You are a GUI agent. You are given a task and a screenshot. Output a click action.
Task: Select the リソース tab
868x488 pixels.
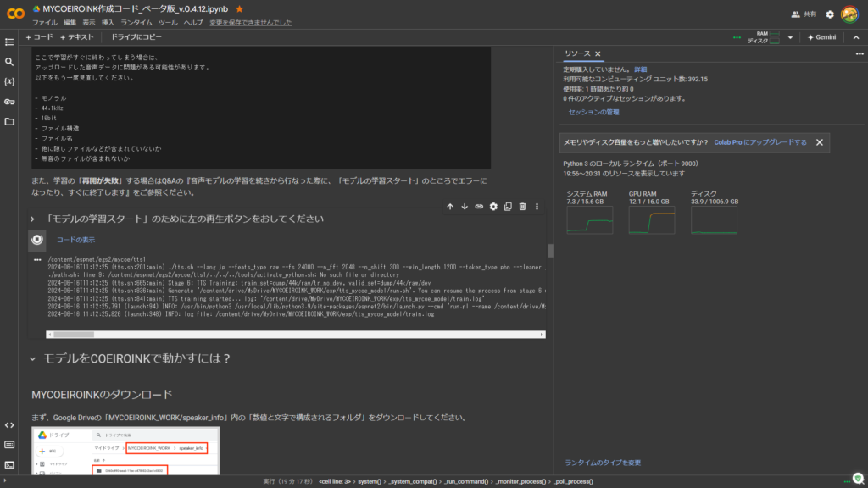click(x=577, y=53)
